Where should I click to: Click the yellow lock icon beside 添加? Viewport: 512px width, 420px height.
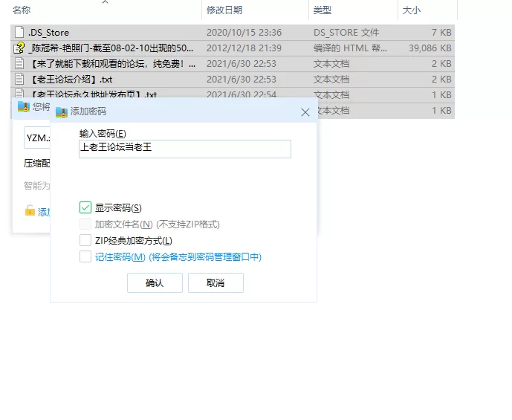point(30,211)
